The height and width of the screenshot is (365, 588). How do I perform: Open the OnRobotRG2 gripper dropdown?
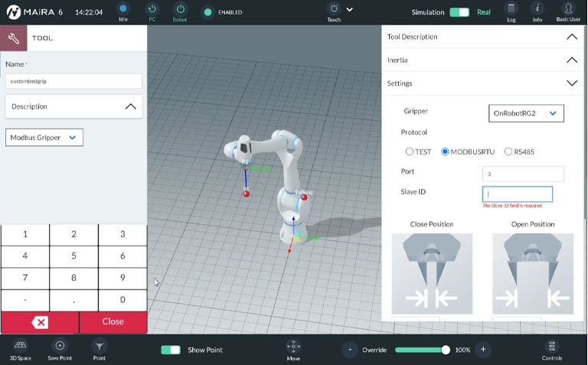coord(526,113)
